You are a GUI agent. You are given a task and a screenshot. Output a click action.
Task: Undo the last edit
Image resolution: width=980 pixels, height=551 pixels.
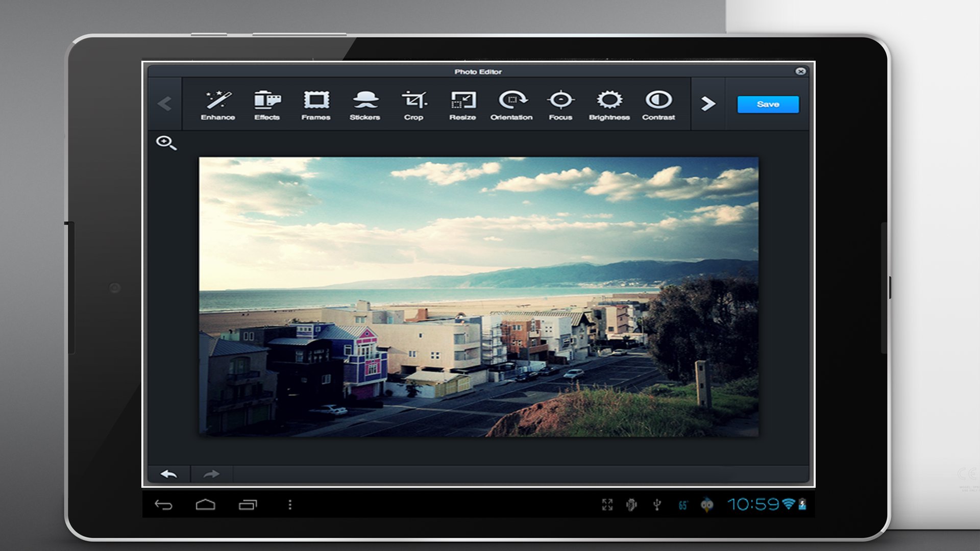pos(170,473)
